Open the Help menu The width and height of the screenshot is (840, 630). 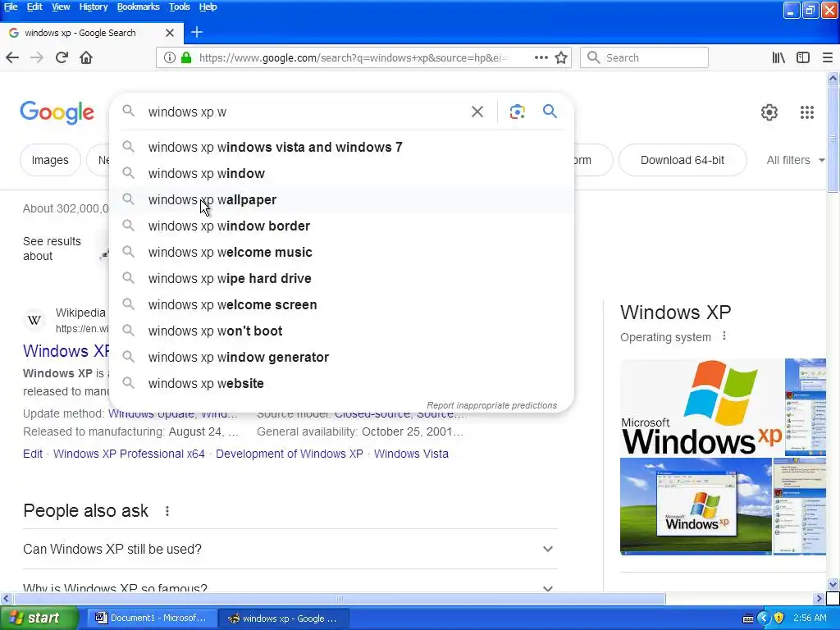click(x=208, y=7)
